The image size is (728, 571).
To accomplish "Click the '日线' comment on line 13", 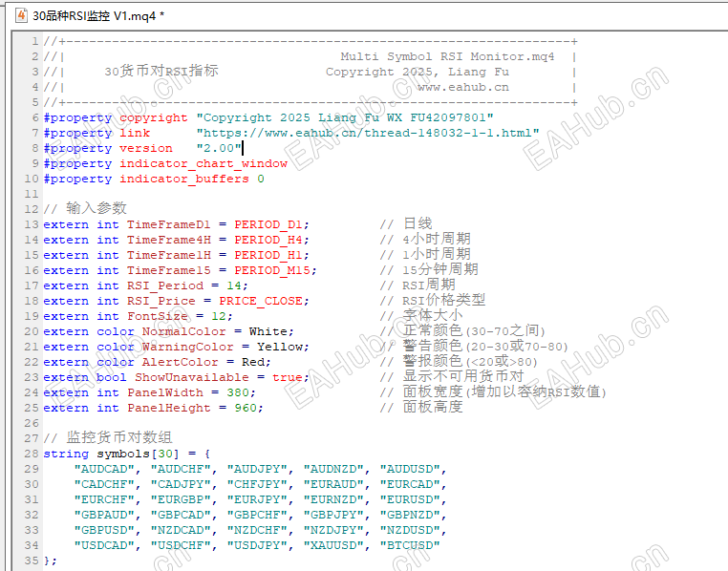I will (x=418, y=223).
